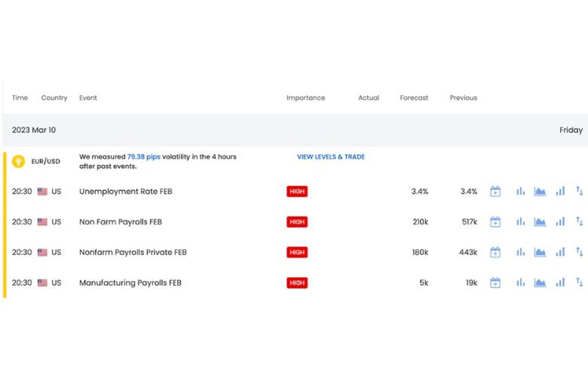Screen dimensions: 588x392
Task: Click HIGH importance badge for Nonfarm Payrolls Private
Action: click(297, 252)
